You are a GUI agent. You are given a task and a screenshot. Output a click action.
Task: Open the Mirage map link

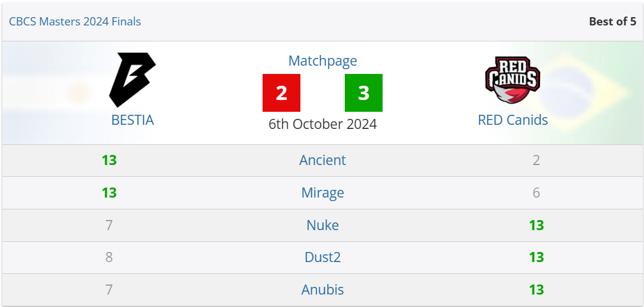pos(322,193)
